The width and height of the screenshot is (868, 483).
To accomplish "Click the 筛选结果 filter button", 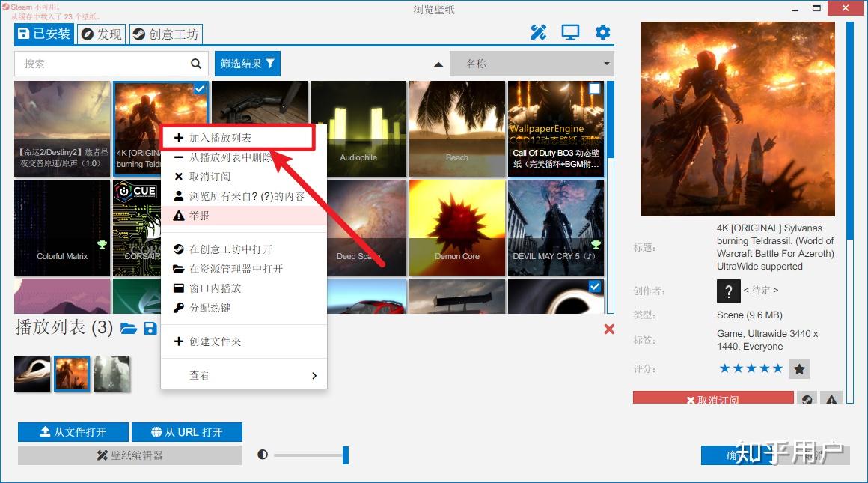I will point(248,64).
